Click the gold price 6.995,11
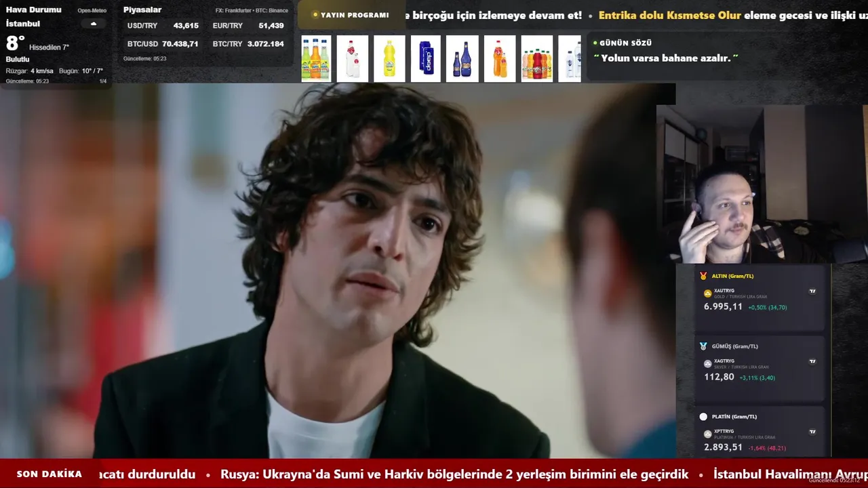 [723, 306]
